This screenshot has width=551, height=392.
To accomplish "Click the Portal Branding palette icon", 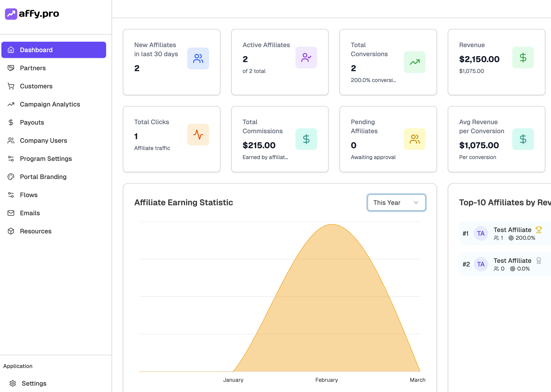I will [11, 177].
